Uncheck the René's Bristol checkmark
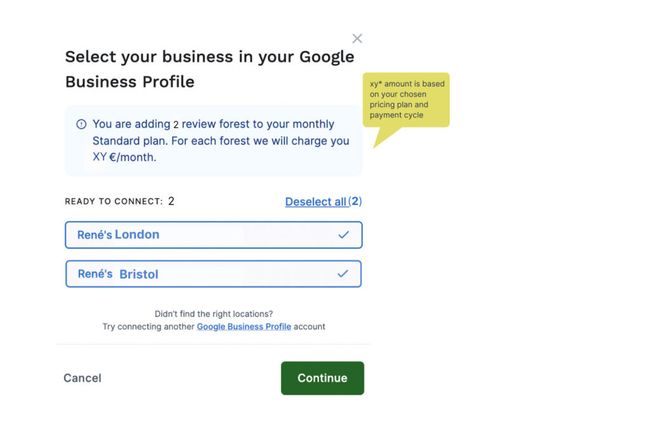This screenshot has height=424, width=650. (343, 273)
